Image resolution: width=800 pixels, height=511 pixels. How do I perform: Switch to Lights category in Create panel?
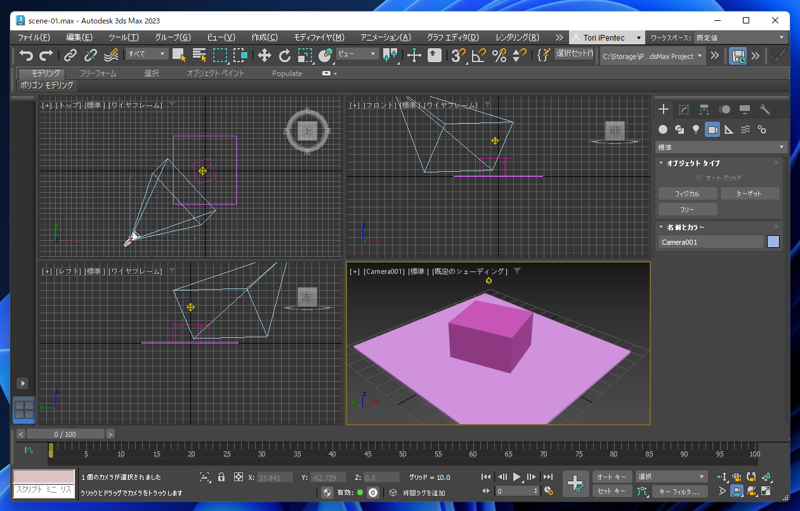point(696,129)
